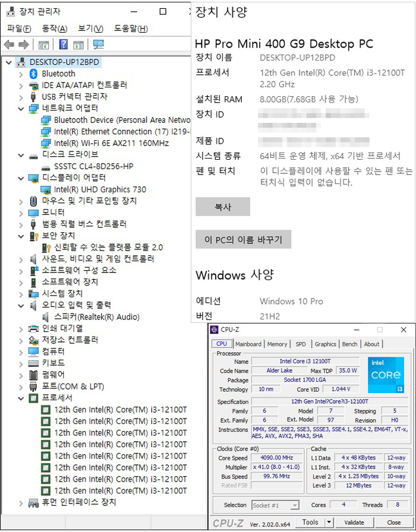Open the 파일(F) menu
The width and height of the screenshot is (416, 532).
19,28
